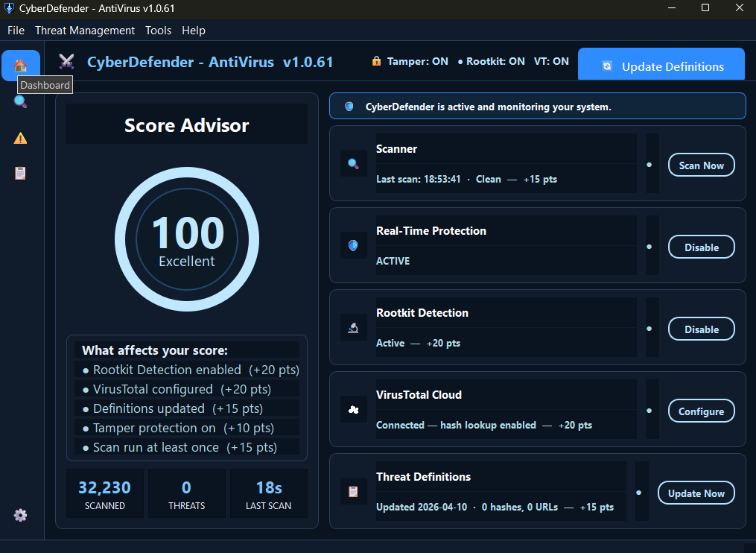Open settings gear in sidebar
The width and height of the screenshot is (756, 553).
point(20,515)
